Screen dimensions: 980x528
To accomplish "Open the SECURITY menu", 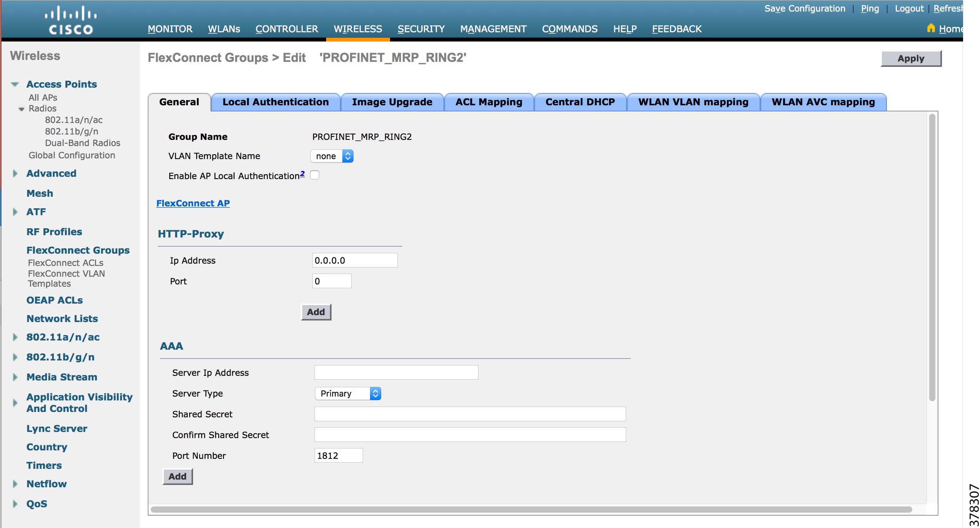I will tap(421, 29).
